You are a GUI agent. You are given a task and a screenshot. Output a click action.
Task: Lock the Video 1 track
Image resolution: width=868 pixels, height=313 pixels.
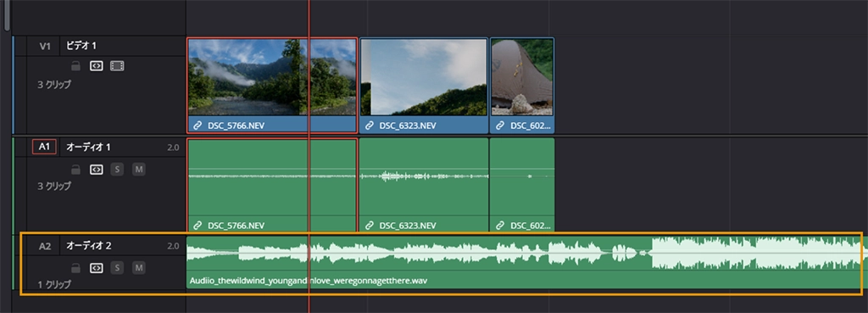tap(75, 66)
